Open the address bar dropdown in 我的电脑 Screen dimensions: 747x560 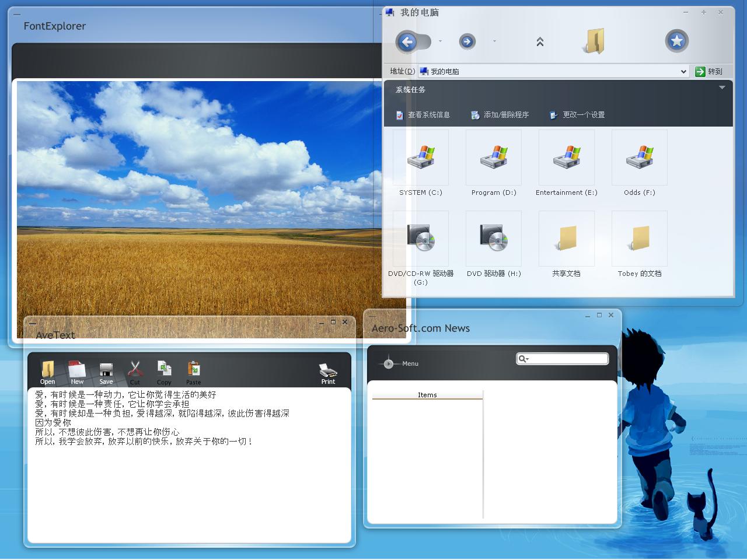point(683,71)
